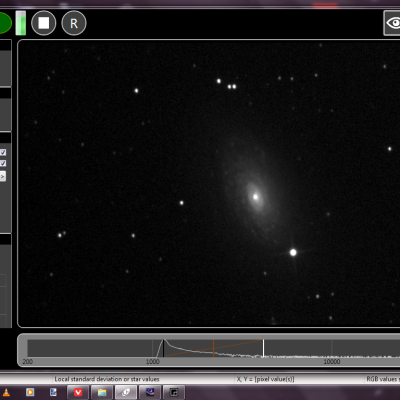Click the green round start button

point(5,23)
